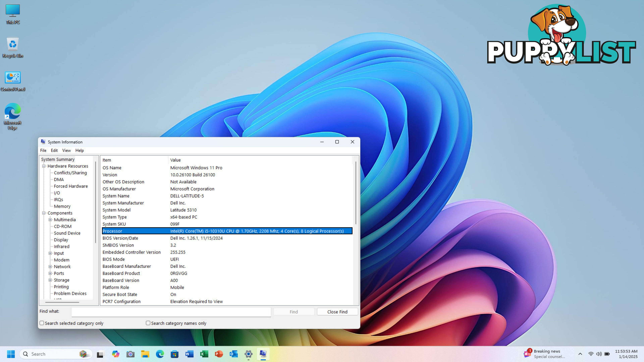Launch Word from taskbar

(x=189, y=354)
